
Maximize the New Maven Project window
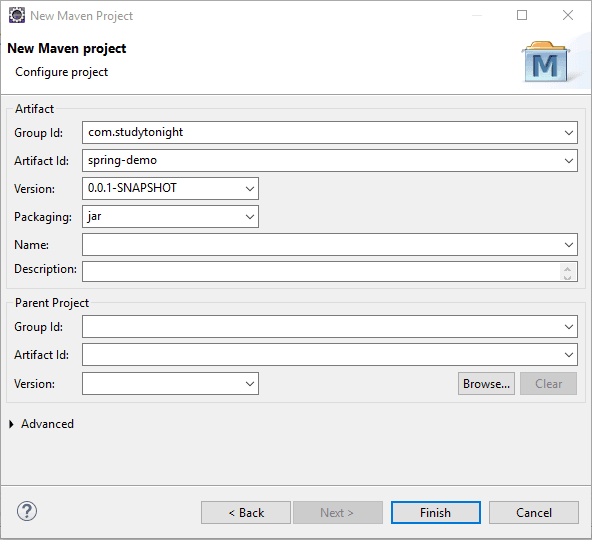(x=522, y=15)
